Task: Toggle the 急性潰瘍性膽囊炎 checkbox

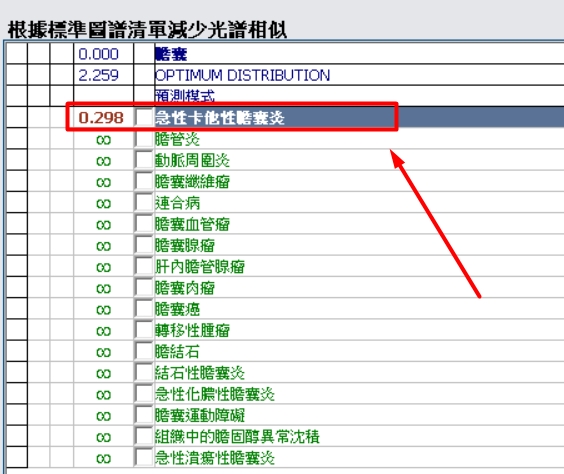Action: click(144, 457)
